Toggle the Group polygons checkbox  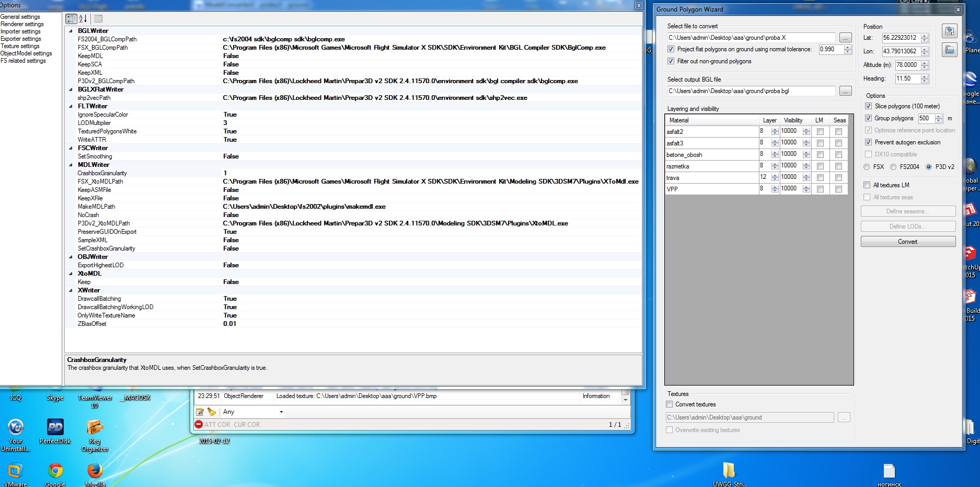(869, 118)
